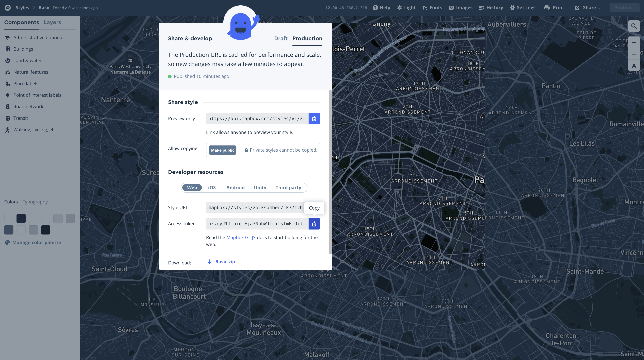Click the Style URL text field

(x=255, y=207)
